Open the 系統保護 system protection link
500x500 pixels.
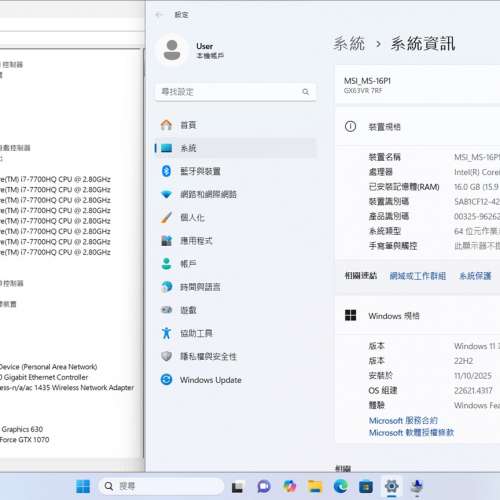click(475, 276)
